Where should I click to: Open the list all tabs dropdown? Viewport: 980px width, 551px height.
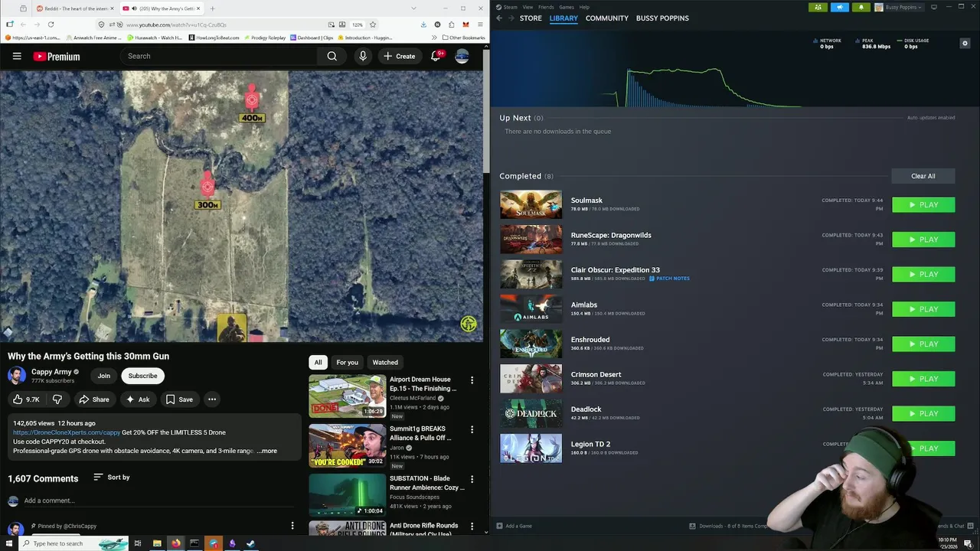pyautogui.click(x=414, y=8)
